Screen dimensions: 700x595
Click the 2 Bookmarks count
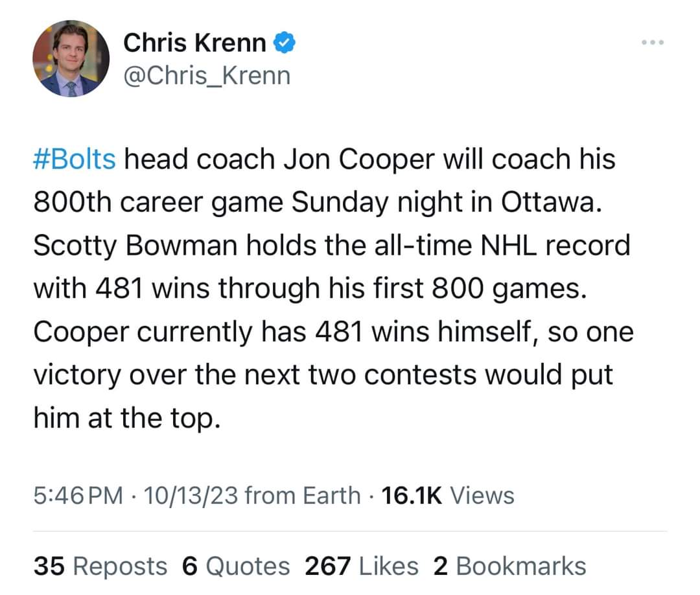tap(509, 566)
